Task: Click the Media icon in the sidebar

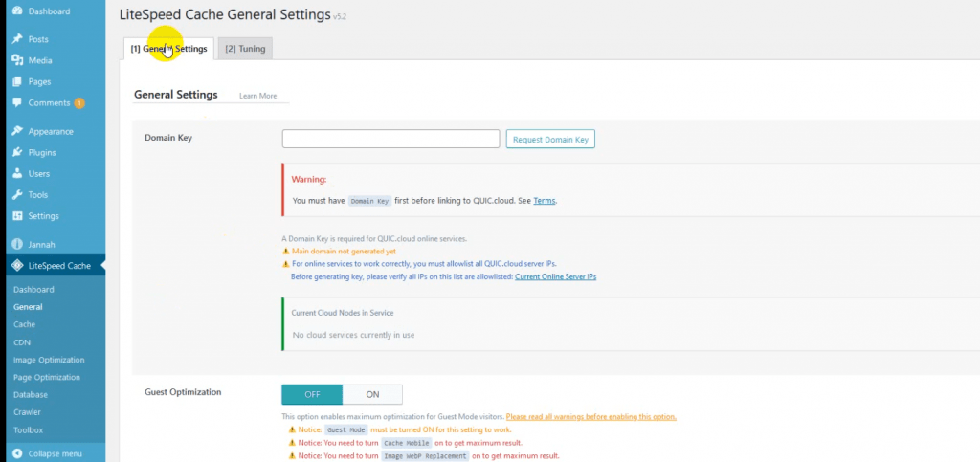Action: click(x=17, y=60)
